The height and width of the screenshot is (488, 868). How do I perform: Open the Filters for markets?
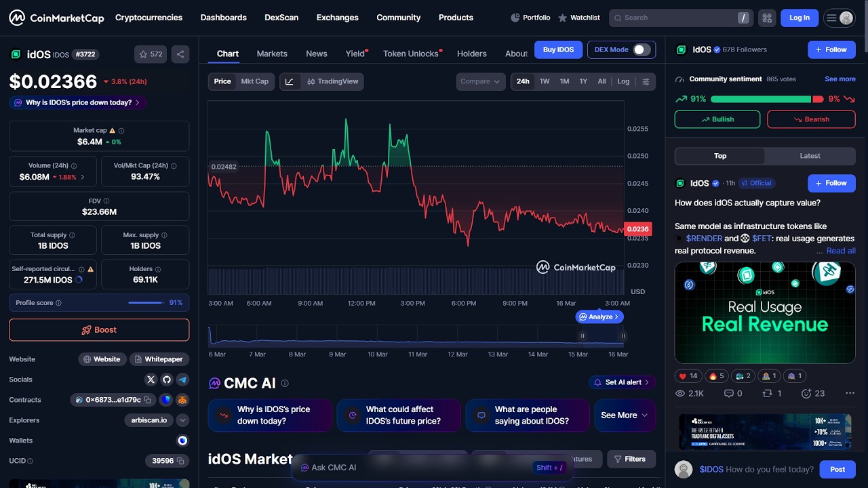[631, 459]
